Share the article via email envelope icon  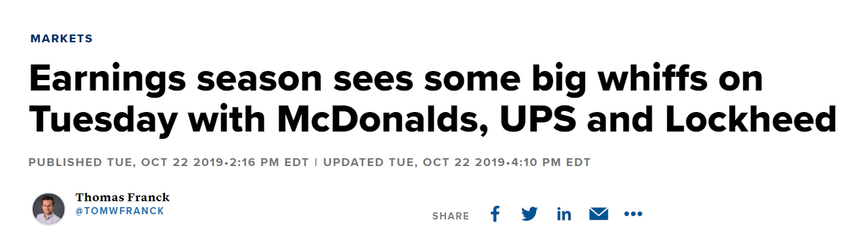click(599, 214)
